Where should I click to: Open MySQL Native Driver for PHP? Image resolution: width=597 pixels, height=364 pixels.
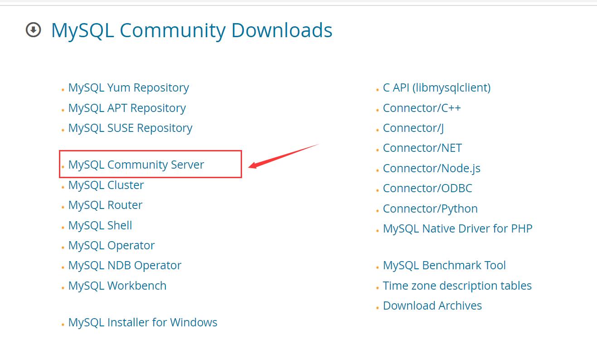[x=457, y=228]
